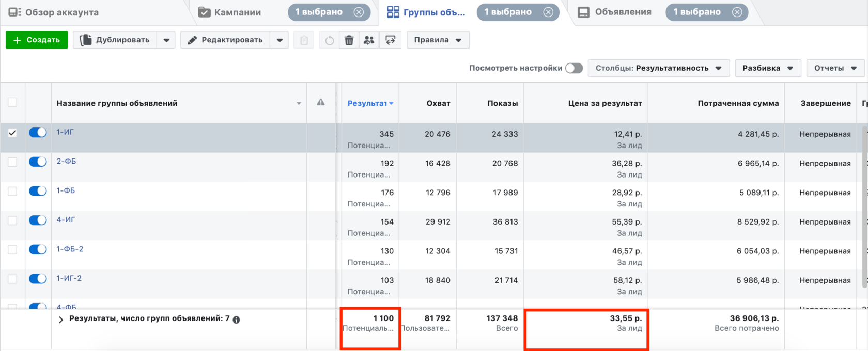Turn off the 1-ФБ ad set switch
This screenshot has width=868, height=351.
click(x=38, y=191)
